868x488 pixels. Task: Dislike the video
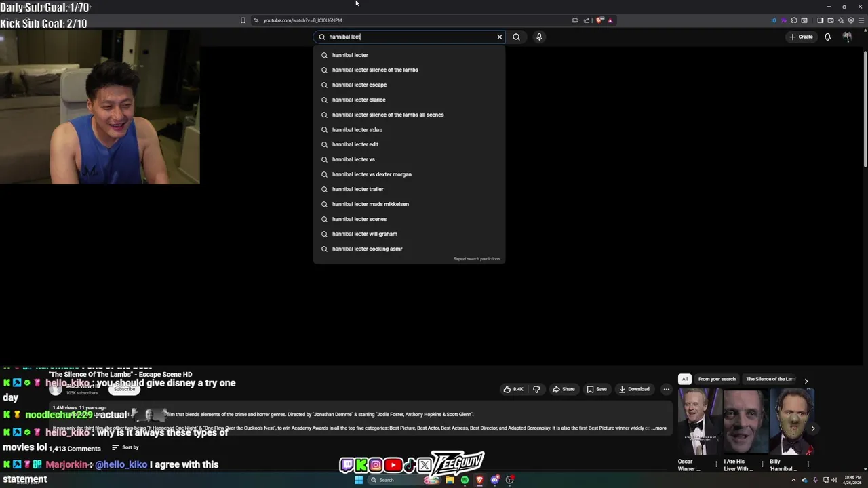[536, 389]
